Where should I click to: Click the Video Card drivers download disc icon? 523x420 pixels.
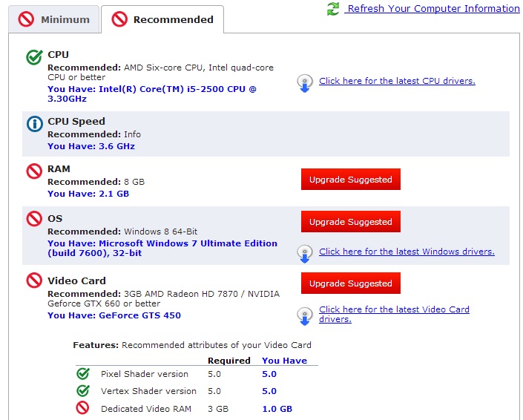305,316
